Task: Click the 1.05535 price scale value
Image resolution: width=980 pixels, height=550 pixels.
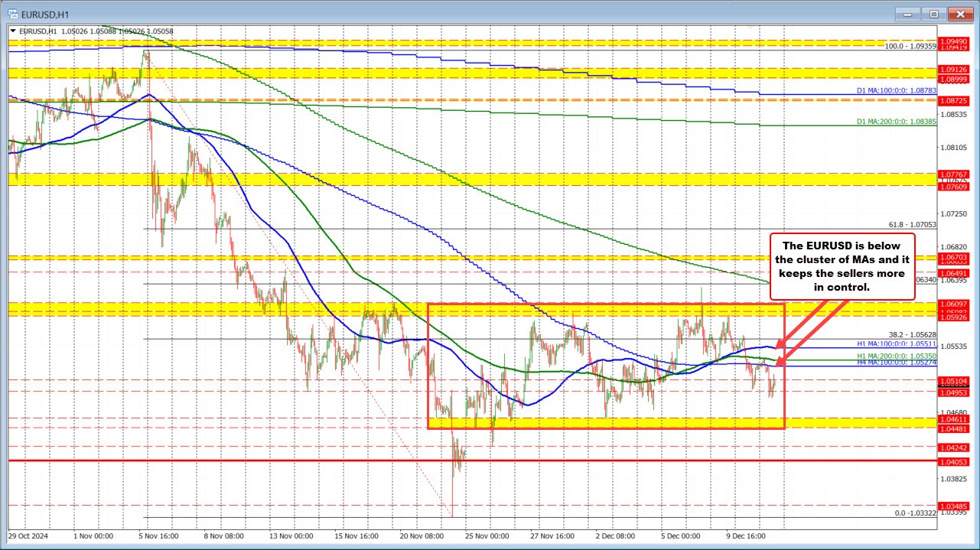Action: click(x=955, y=347)
